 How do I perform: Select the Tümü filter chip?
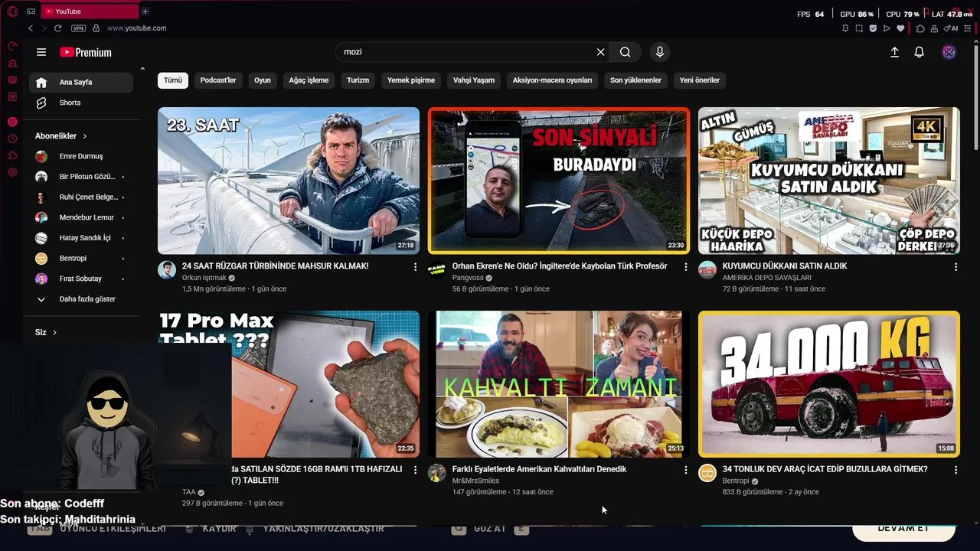173,80
